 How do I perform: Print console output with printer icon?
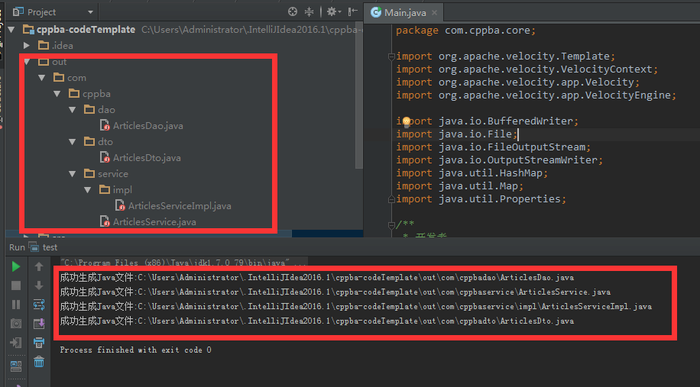[x=39, y=343]
